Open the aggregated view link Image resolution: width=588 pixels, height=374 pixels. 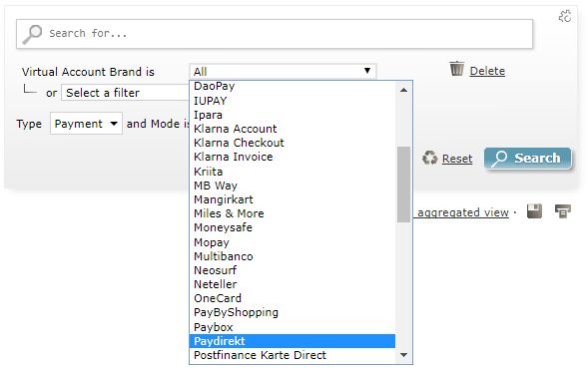click(463, 212)
